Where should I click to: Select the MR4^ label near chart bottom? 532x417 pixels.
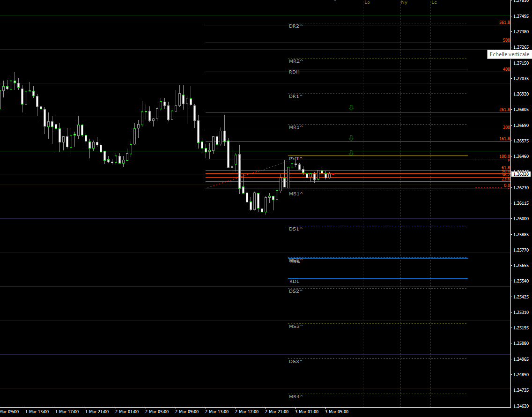point(296,396)
